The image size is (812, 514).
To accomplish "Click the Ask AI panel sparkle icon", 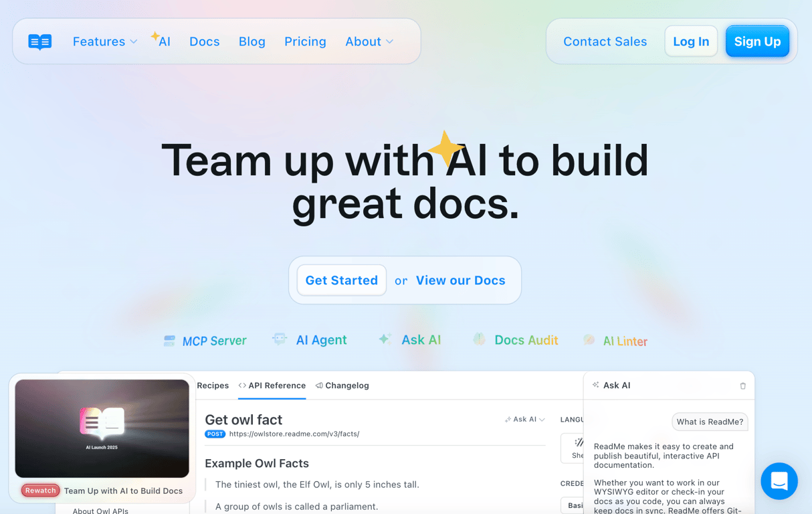I will click(596, 385).
